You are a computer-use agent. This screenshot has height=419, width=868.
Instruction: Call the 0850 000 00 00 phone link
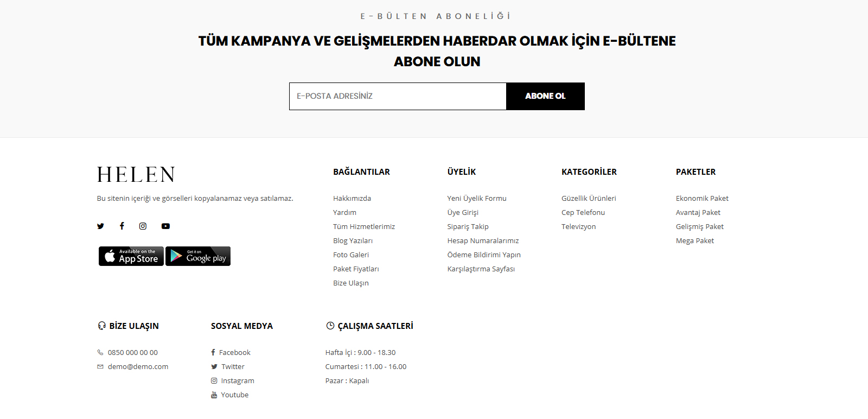(133, 353)
